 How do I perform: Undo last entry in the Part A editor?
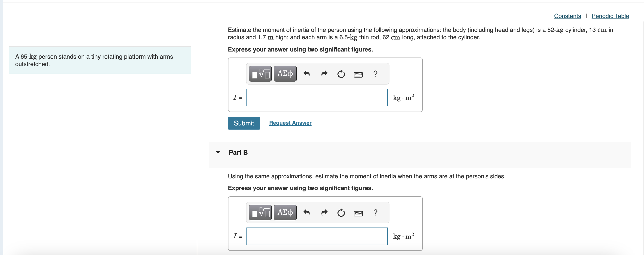pos(307,74)
